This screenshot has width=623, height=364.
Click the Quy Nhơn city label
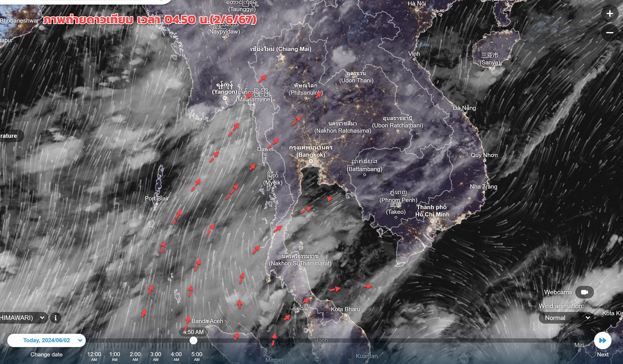click(x=484, y=155)
